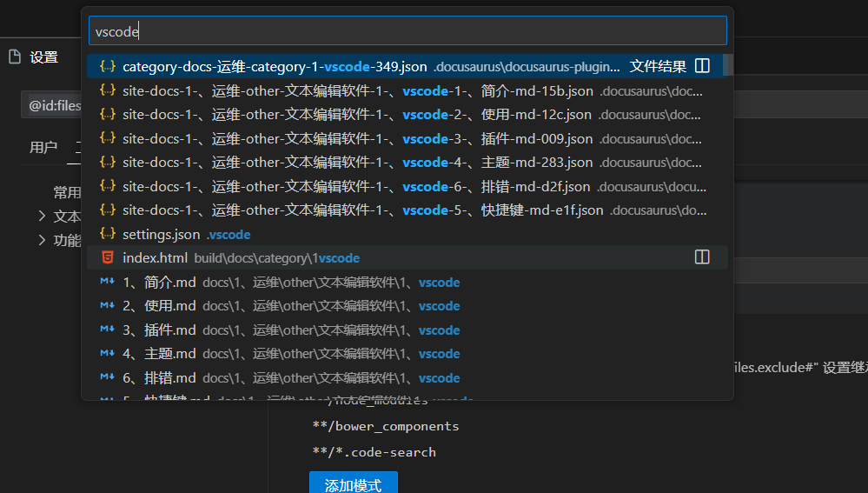The height and width of the screenshot is (493, 868).
Task: Open settings.json in .vscode folder
Action: click(407, 234)
